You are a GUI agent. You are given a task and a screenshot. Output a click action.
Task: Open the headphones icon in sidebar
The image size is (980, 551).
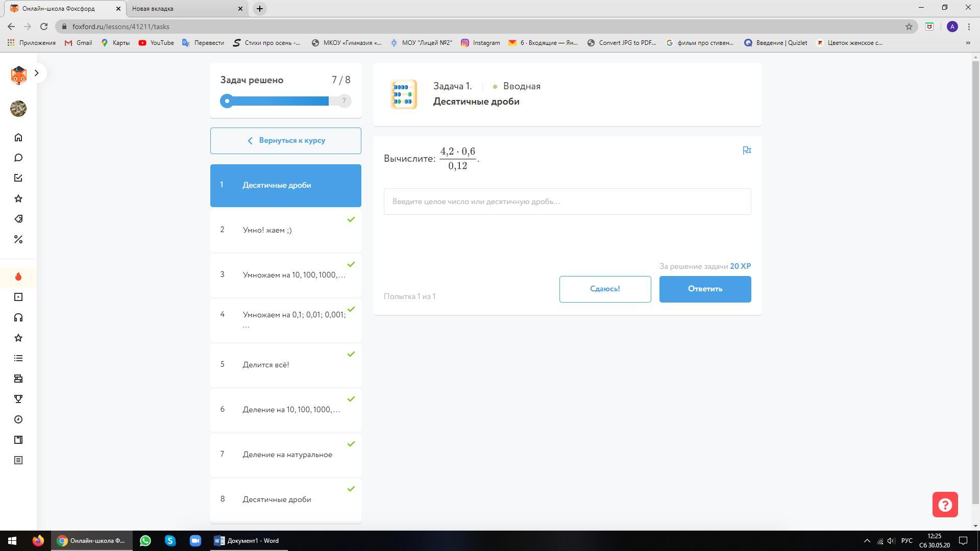click(x=18, y=317)
